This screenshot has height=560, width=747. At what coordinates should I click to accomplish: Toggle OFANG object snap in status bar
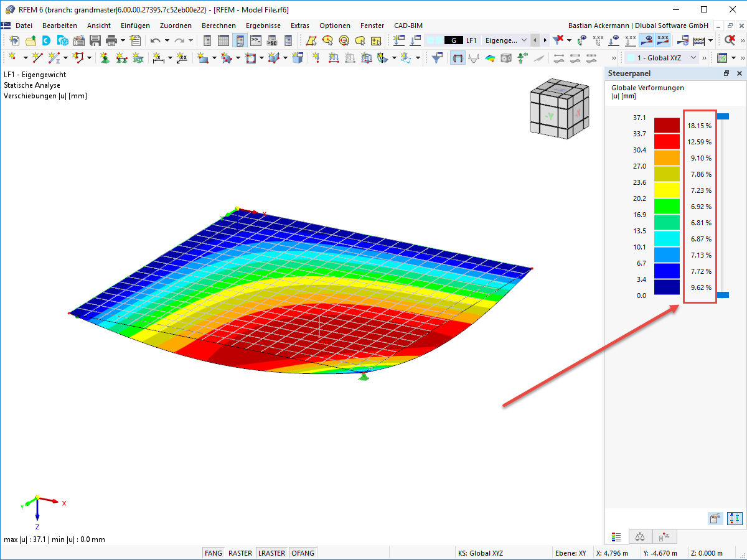point(303,553)
